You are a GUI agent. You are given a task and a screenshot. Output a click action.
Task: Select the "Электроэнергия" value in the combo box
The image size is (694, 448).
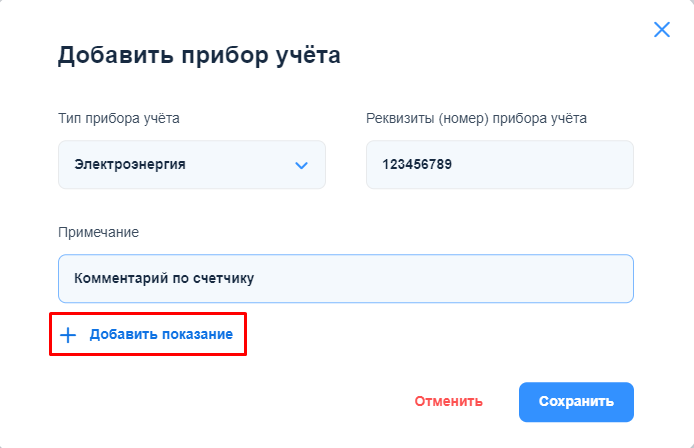130,165
